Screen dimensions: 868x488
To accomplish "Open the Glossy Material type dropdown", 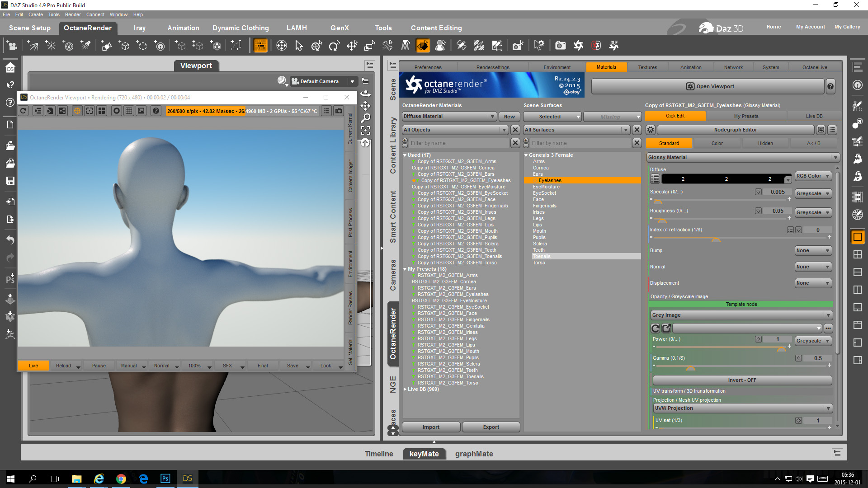I will (742, 158).
